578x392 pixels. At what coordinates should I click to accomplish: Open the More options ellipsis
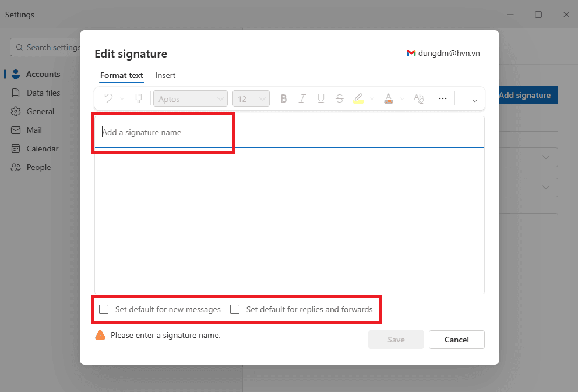click(443, 98)
